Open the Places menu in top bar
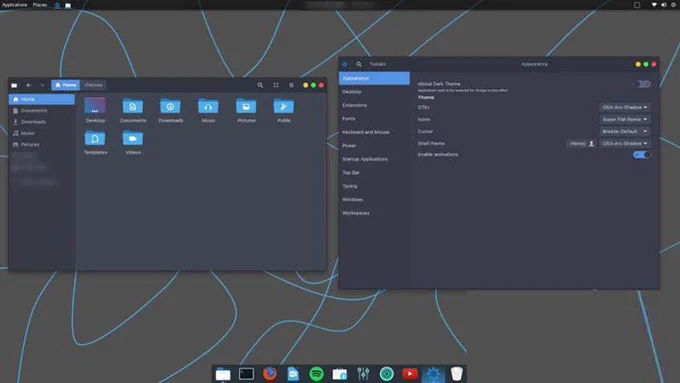Image resolution: width=680 pixels, height=383 pixels. click(40, 5)
